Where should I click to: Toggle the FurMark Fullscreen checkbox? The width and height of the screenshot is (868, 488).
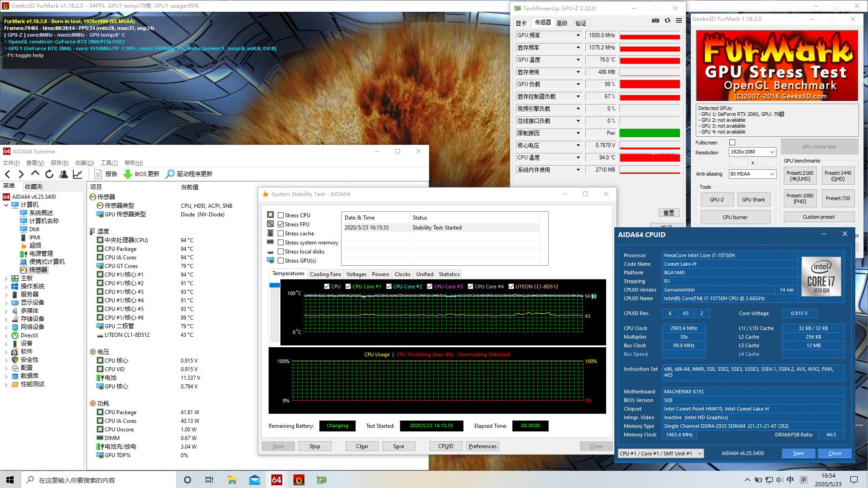click(732, 143)
